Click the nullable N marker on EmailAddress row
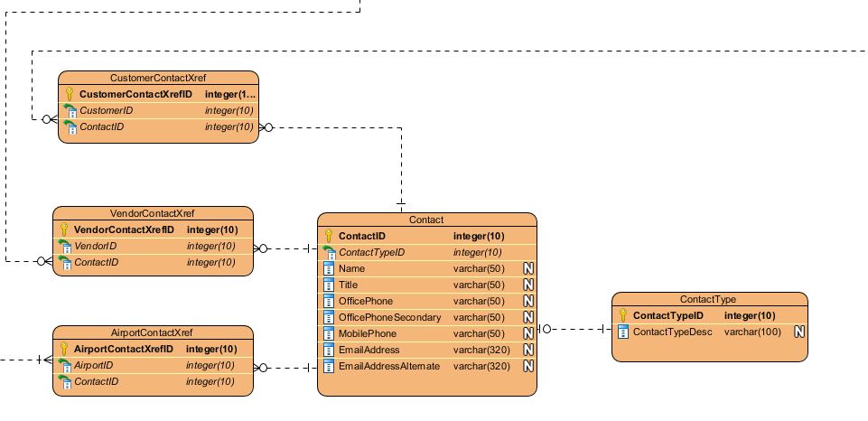The image size is (868, 421). click(528, 351)
